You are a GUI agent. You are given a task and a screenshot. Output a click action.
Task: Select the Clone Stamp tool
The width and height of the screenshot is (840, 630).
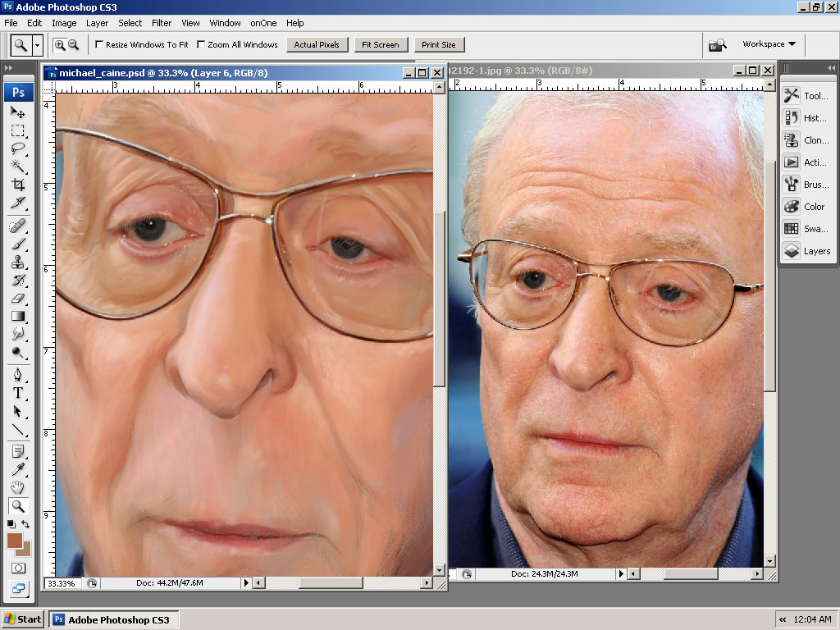pos(18,262)
